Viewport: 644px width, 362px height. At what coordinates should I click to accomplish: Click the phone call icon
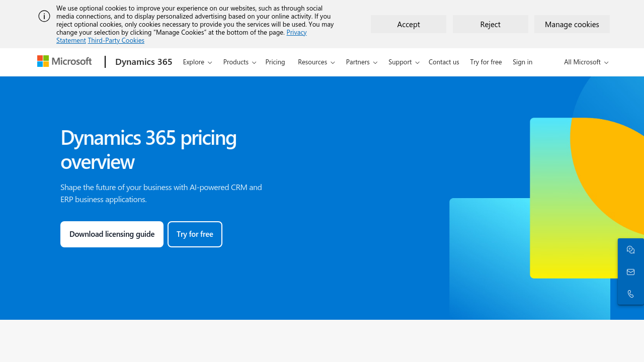click(x=630, y=294)
